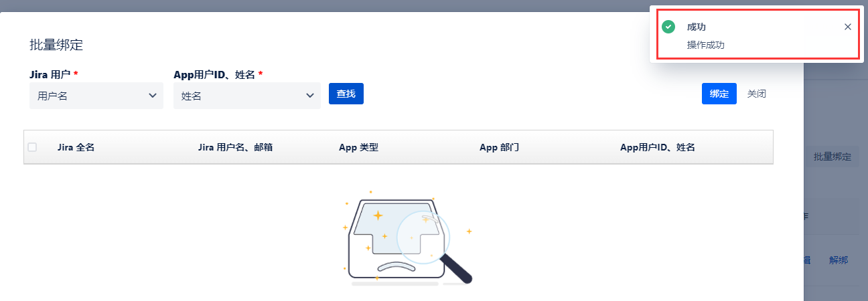Click the background page 批量绑定 button
Screen dimensions: 868x301
pyautogui.click(x=832, y=157)
